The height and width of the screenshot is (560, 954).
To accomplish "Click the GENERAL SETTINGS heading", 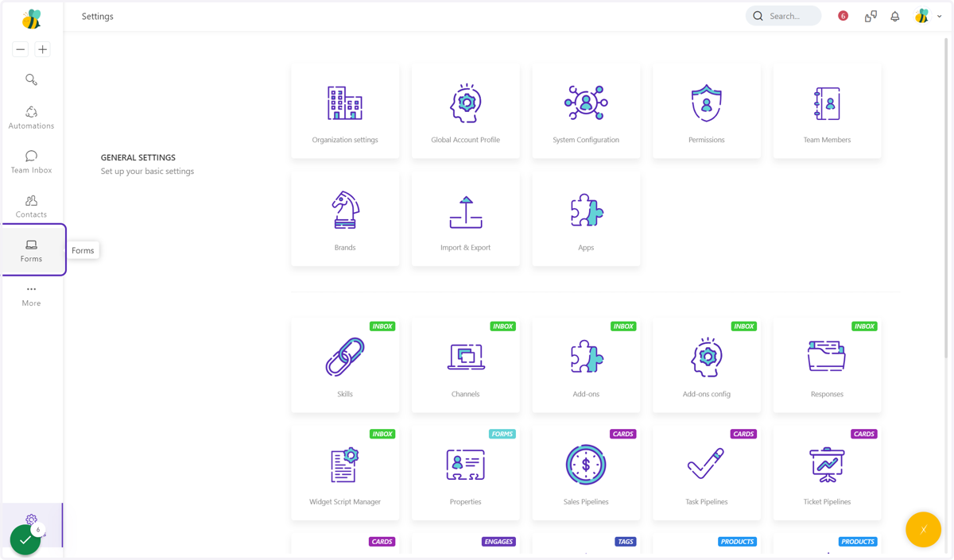I will click(138, 157).
